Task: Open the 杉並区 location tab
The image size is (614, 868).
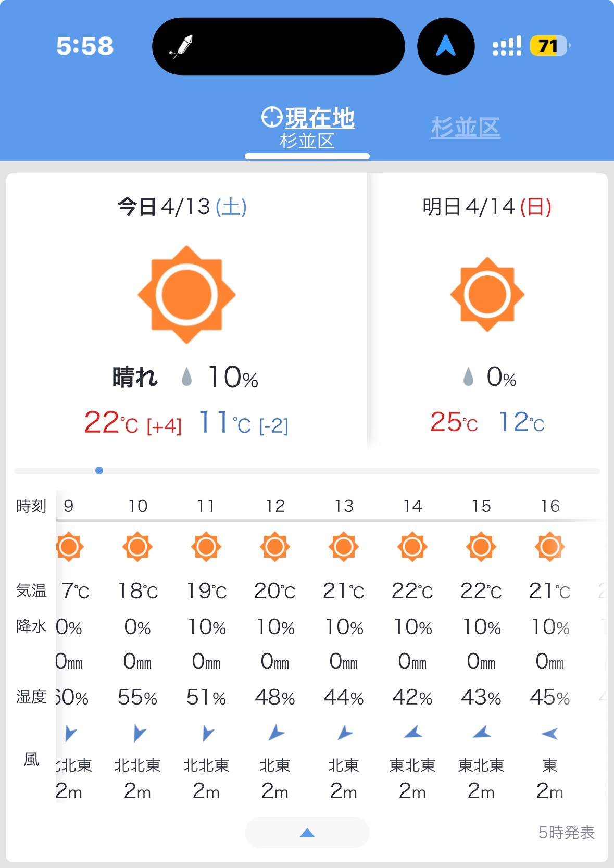Action: coord(466,128)
